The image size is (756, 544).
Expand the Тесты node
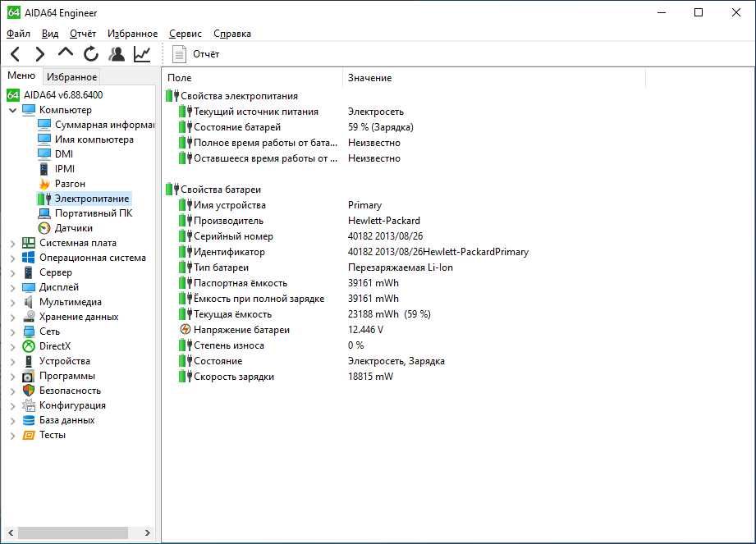point(13,436)
